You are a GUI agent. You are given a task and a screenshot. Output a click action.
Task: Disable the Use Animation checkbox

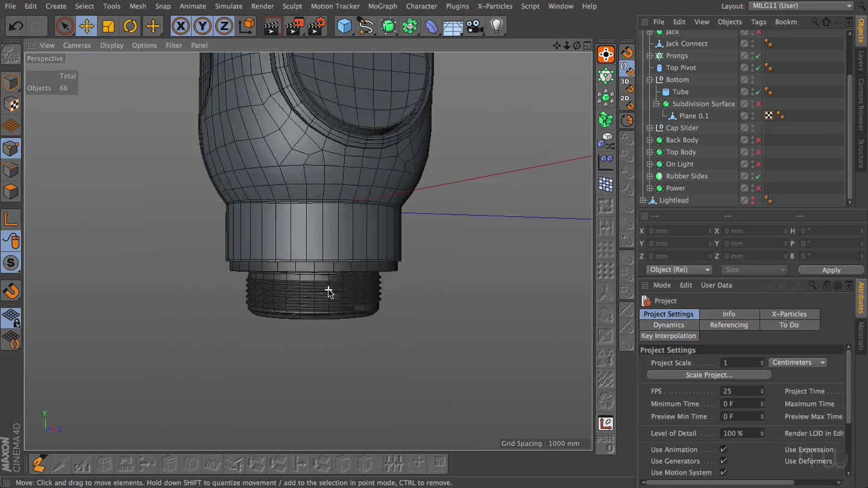[x=723, y=449]
